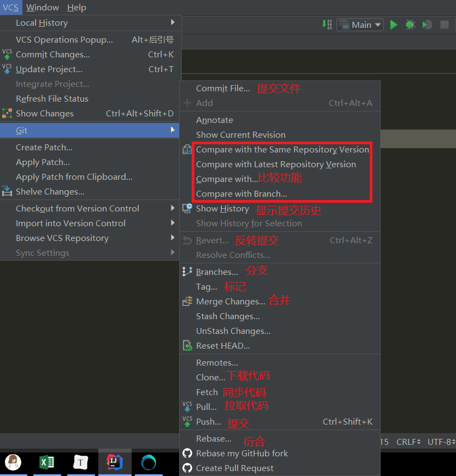Click Branches in the Git submenu
456x476 pixels.
pos(217,272)
